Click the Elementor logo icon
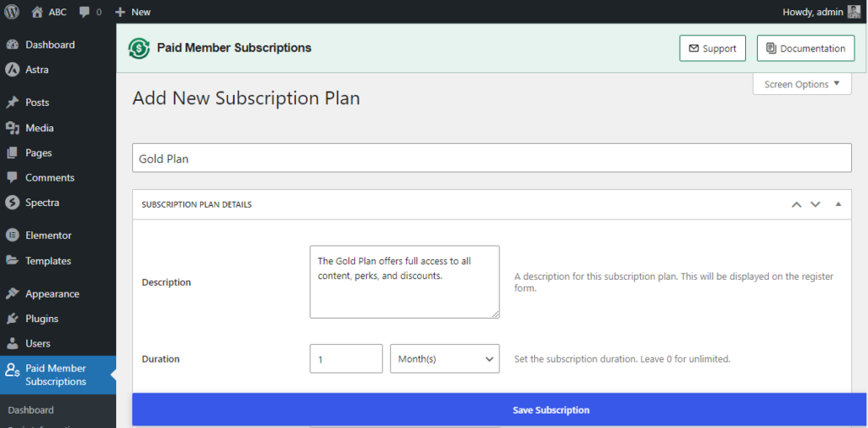This screenshot has height=428, width=868. (x=12, y=236)
